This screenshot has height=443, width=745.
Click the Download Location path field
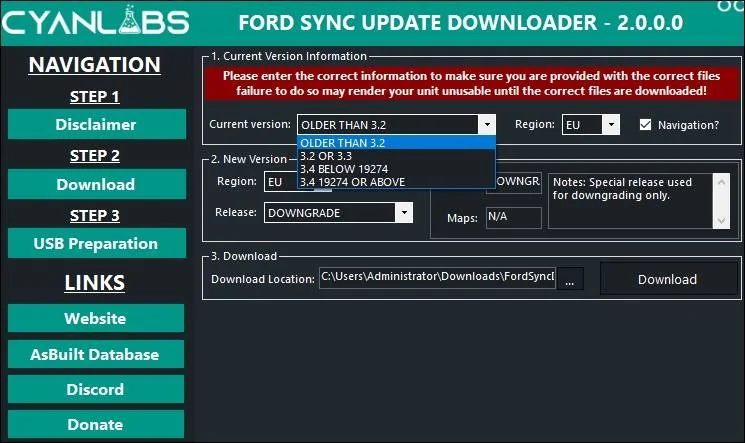[437, 278]
